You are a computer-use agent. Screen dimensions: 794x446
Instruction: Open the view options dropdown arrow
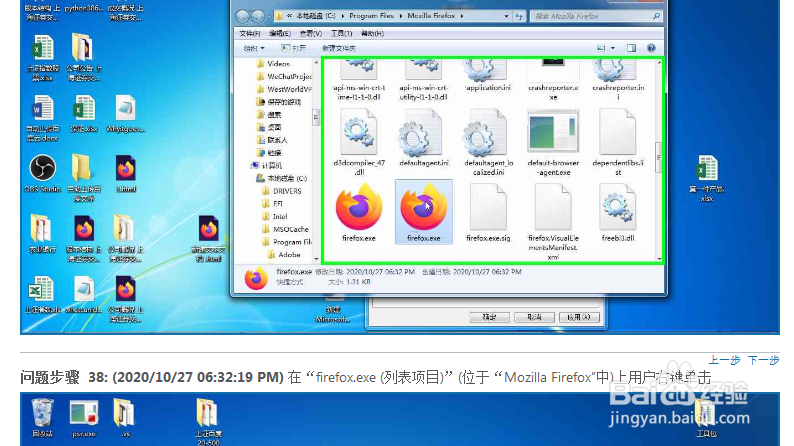pos(613,48)
